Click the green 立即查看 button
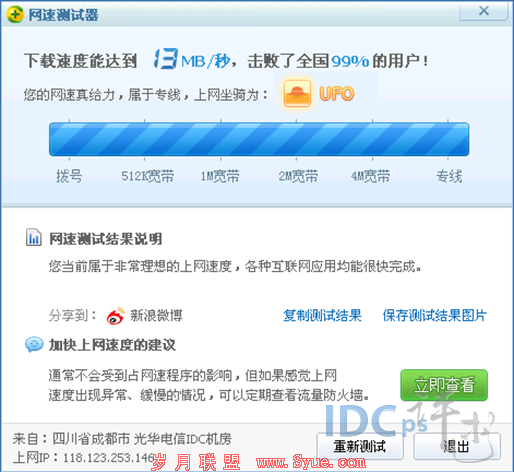 pyautogui.click(x=444, y=385)
